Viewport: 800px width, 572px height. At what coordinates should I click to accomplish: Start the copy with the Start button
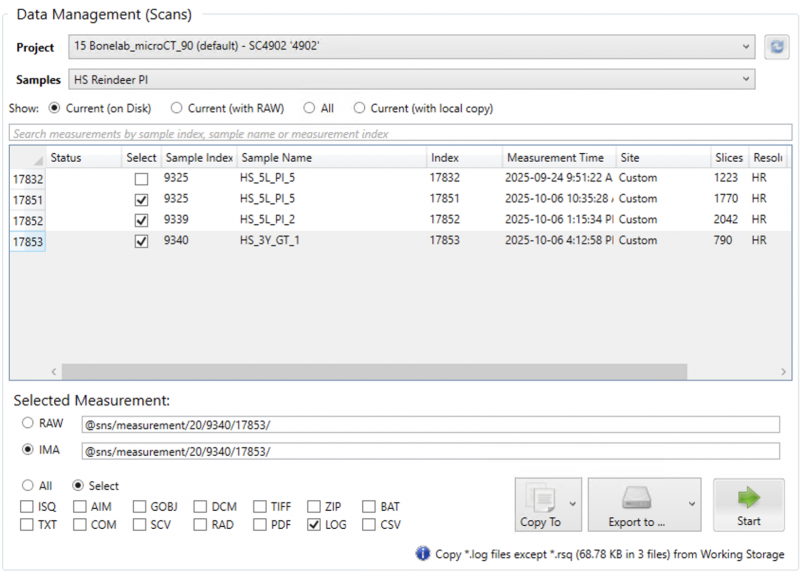tap(748, 505)
